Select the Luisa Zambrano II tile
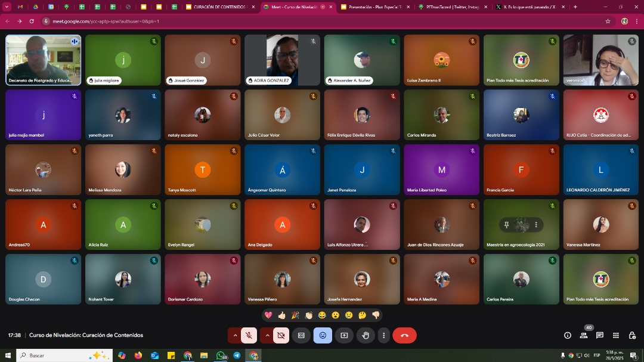The width and height of the screenshot is (644, 362). click(x=441, y=60)
